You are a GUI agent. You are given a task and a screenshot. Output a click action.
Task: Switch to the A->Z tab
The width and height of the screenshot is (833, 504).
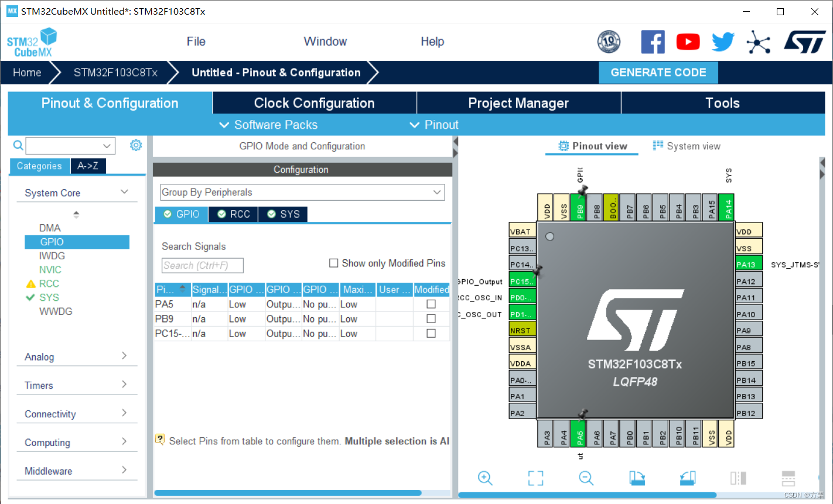coord(88,166)
